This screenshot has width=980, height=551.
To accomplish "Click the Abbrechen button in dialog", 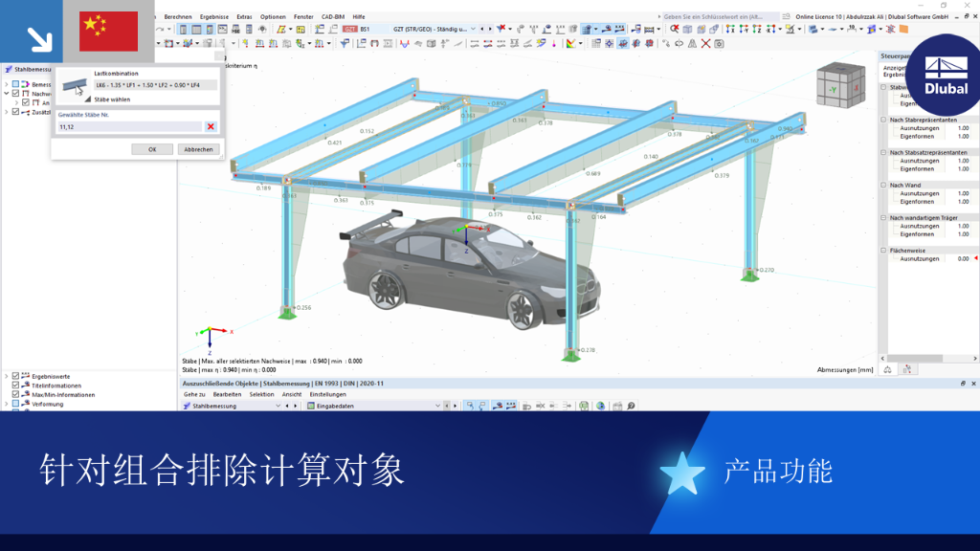I will pos(198,149).
